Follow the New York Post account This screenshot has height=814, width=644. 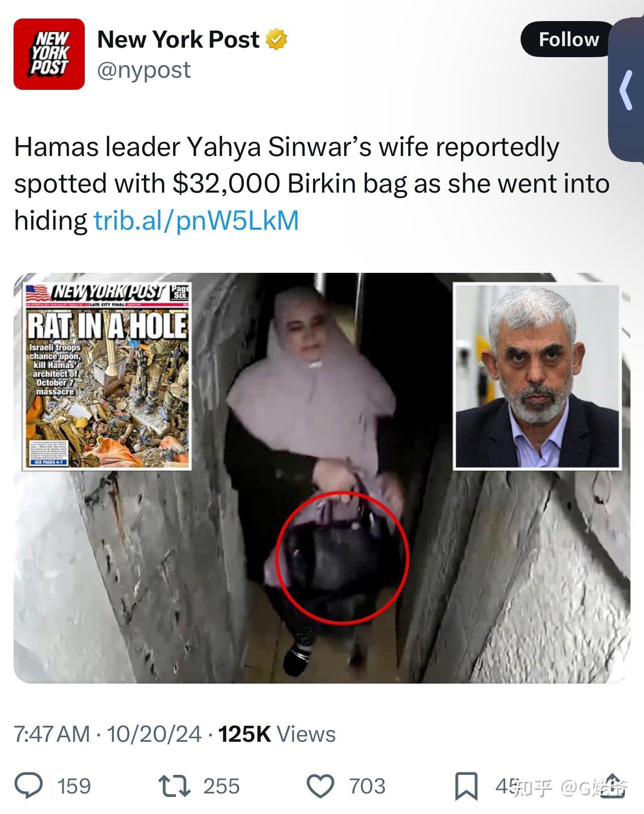pos(568,39)
